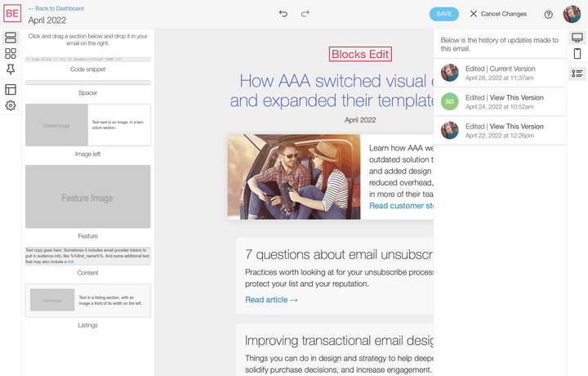
Task: Open the settings gear in left sidebar
Action: pyautogui.click(x=11, y=106)
